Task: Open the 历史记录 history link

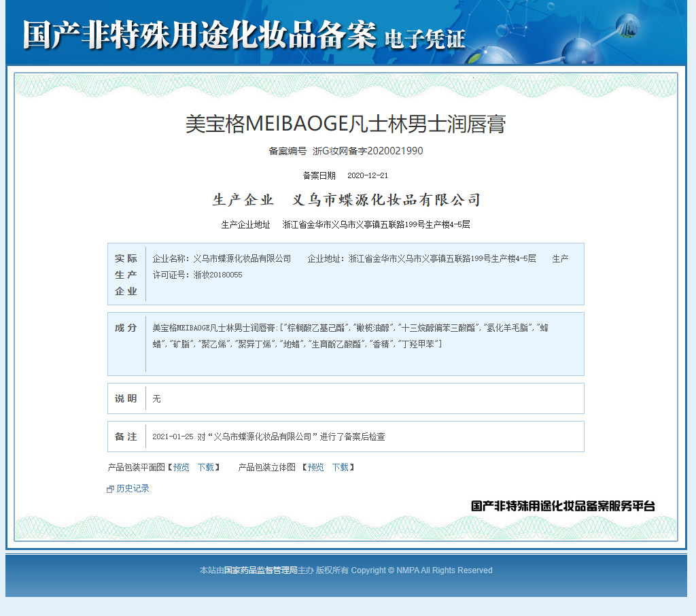Action: coord(133,489)
